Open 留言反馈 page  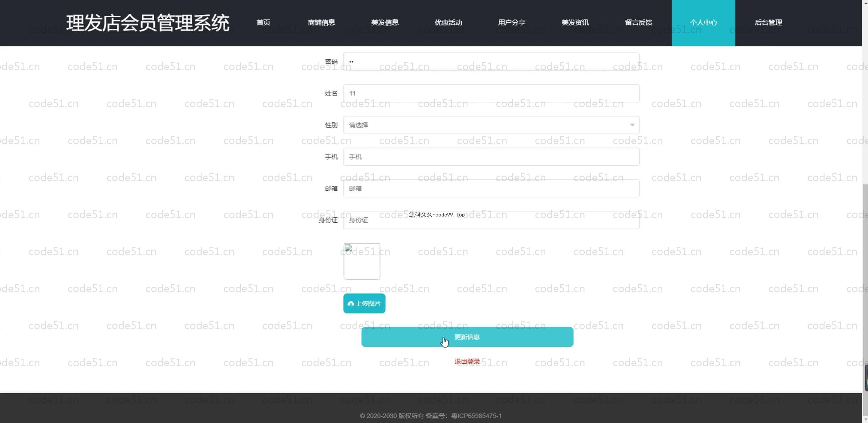click(x=639, y=23)
